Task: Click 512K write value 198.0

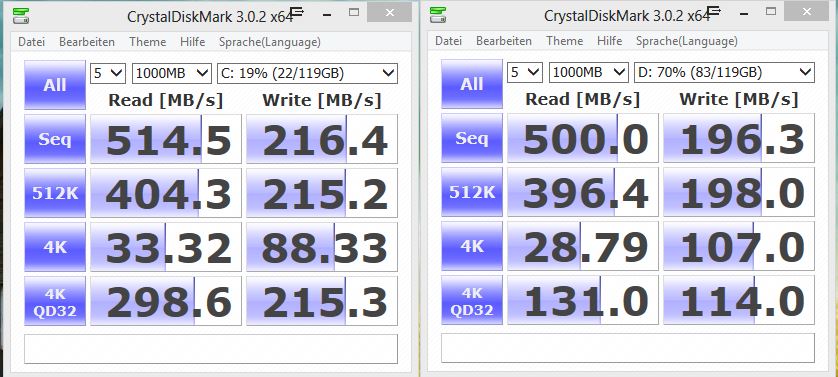Action: click(739, 192)
